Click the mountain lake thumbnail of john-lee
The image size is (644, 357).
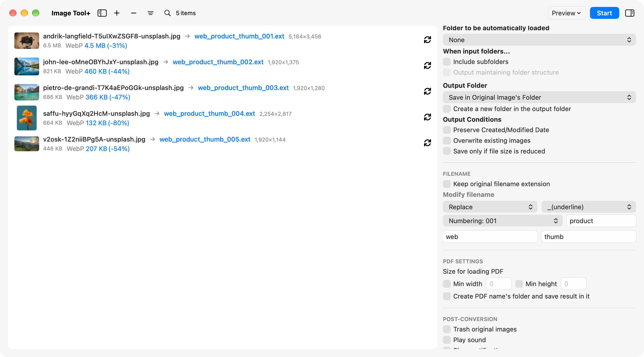click(x=27, y=66)
